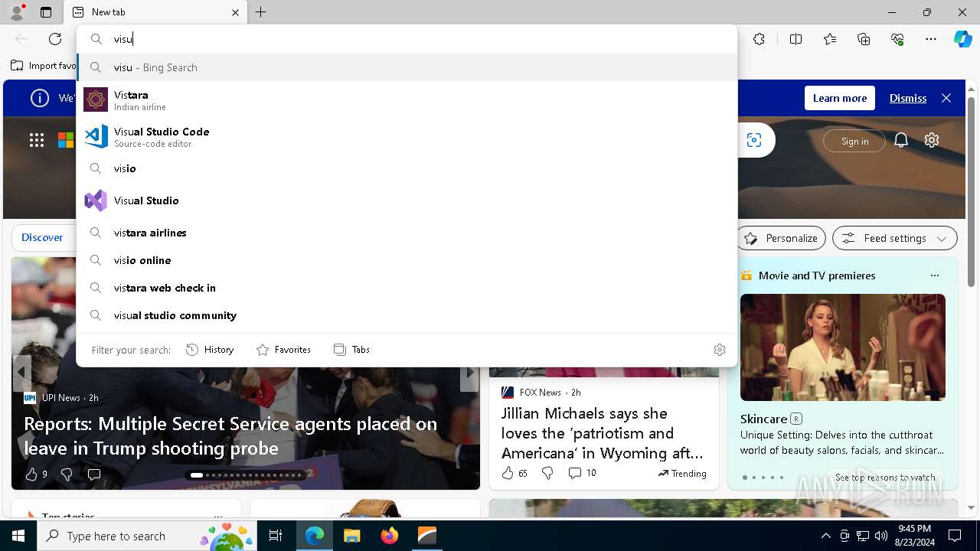Open the Action Center notifications icon
Viewport: 980px width, 551px height.
click(x=955, y=536)
